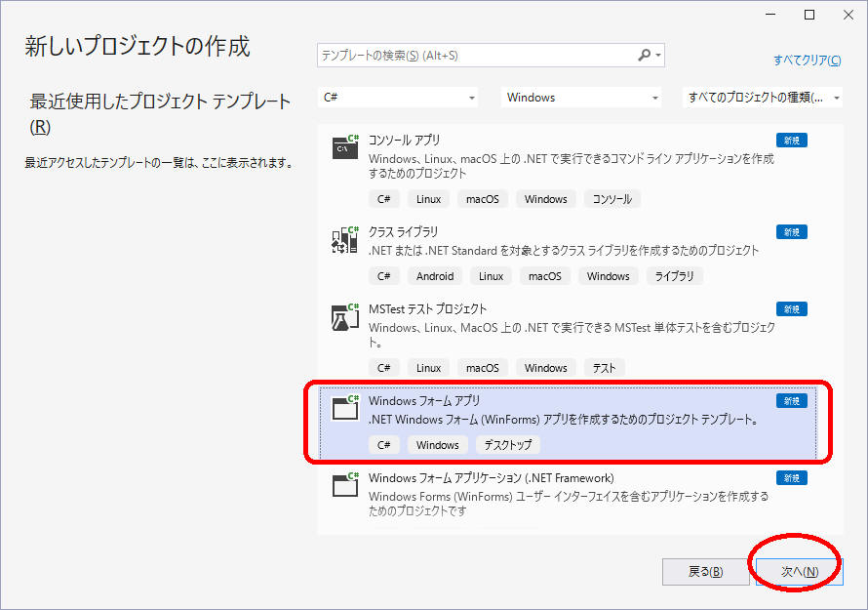Screen dimensions: 868x610
Task: Click the search magnifier icon
Action: pyautogui.click(x=646, y=56)
